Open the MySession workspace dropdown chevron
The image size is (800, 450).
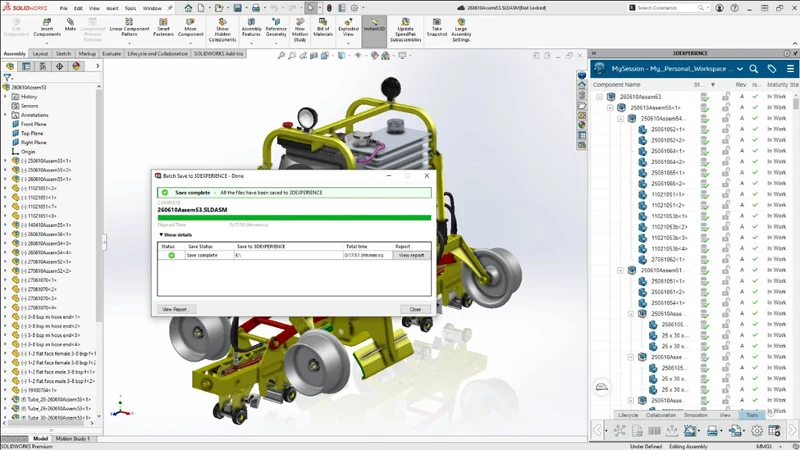click(x=739, y=69)
